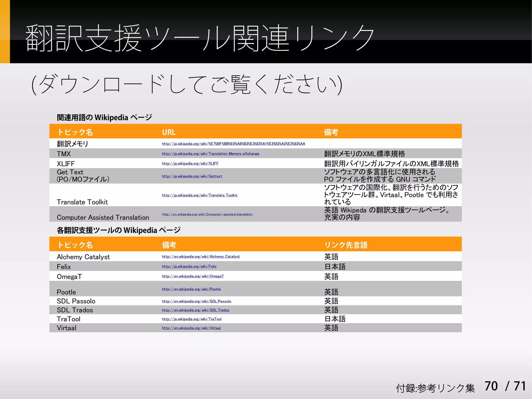Click the リンク先言語 column header
532x399 pixels.
point(346,245)
